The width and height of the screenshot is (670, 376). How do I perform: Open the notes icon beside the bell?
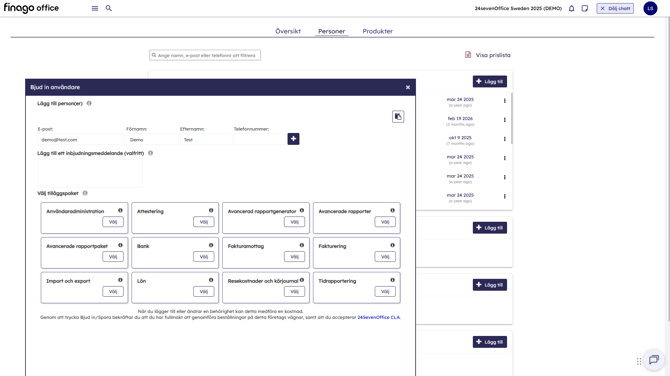585,8
